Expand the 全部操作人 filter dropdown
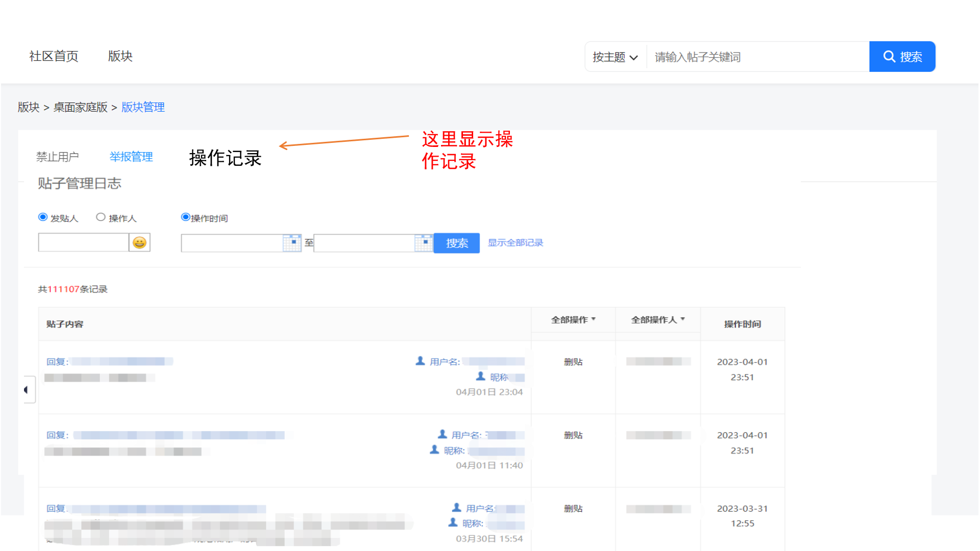Screen dimensions: 980x551 tap(657, 320)
